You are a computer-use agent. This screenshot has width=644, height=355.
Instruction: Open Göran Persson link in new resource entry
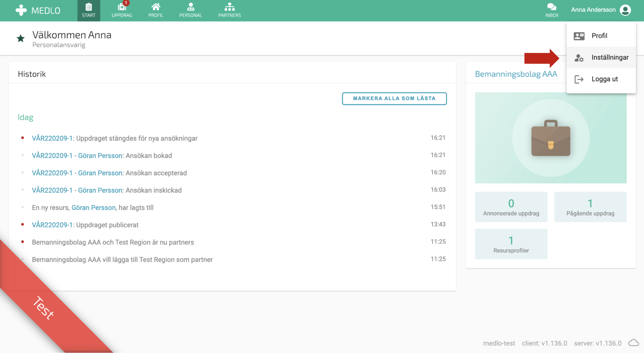(93, 208)
